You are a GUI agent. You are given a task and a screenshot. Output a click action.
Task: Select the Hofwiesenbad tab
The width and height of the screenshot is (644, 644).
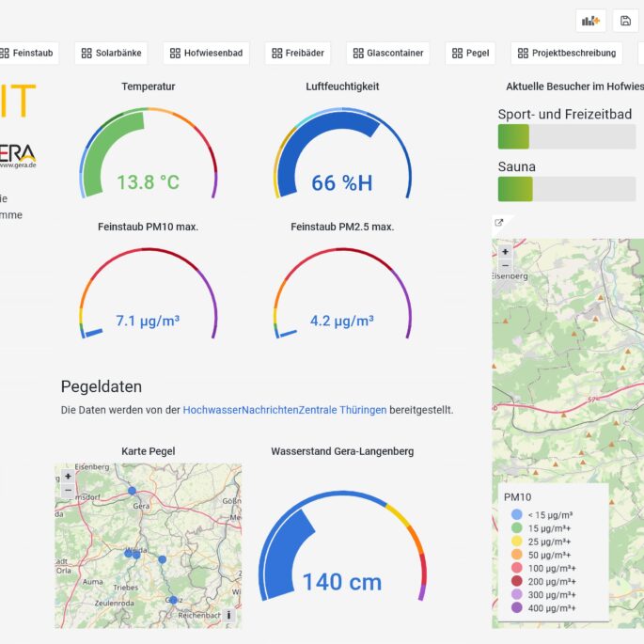[x=206, y=54]
